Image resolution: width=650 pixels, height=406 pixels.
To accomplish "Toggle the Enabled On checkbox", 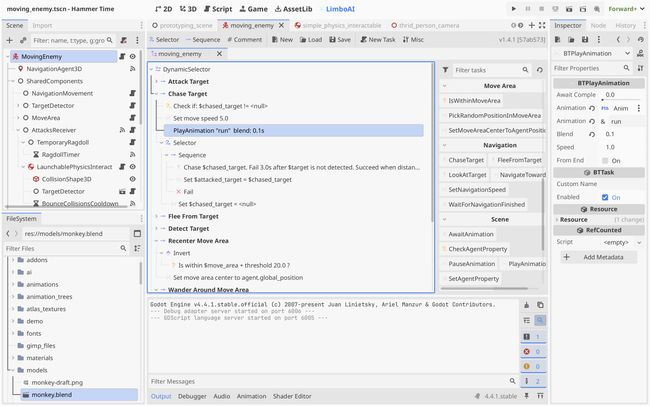I will (x=605, y=197).
